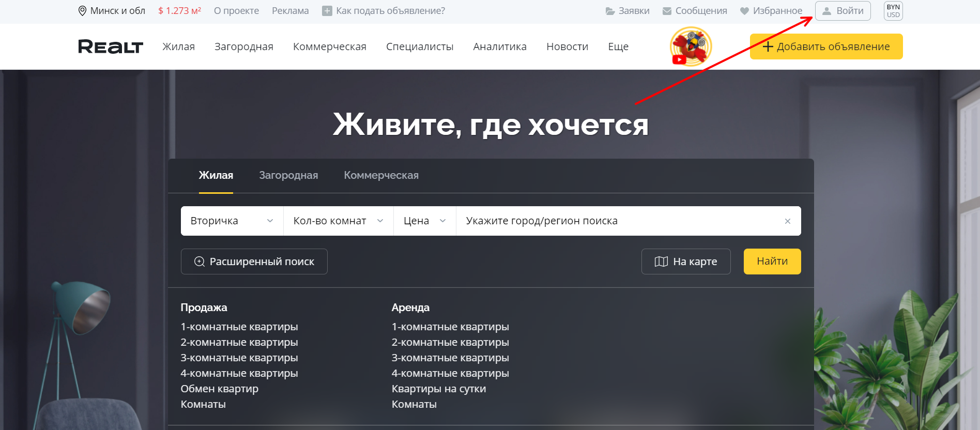Click the user icon in Войти button

tap(827, 11)
